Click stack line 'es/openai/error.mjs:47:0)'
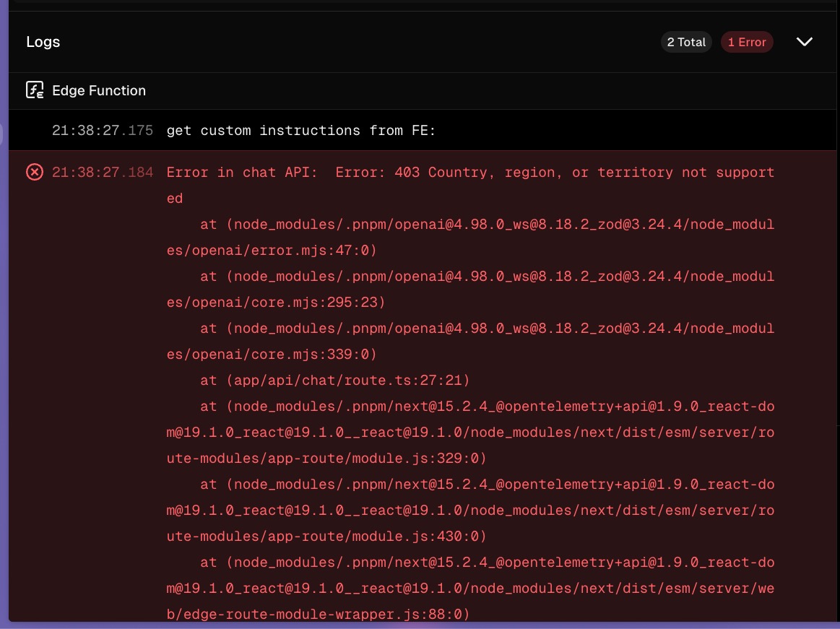840x629 pixels. (272, 250)
